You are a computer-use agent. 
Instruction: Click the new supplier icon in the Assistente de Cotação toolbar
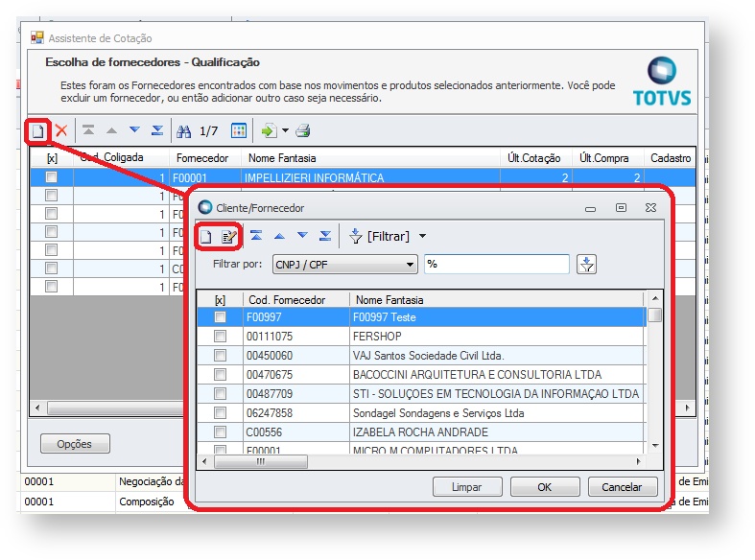38,130
